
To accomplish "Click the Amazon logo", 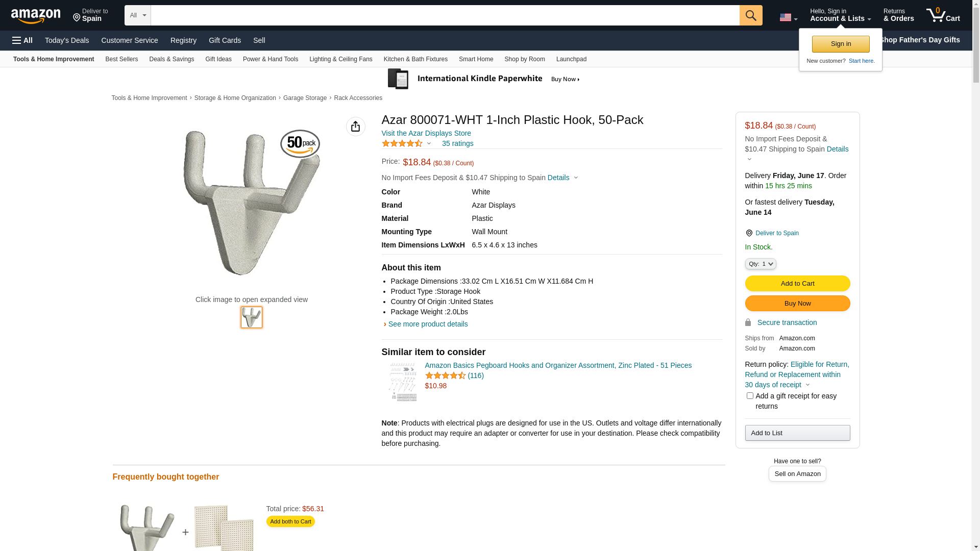I will (36, 16).
